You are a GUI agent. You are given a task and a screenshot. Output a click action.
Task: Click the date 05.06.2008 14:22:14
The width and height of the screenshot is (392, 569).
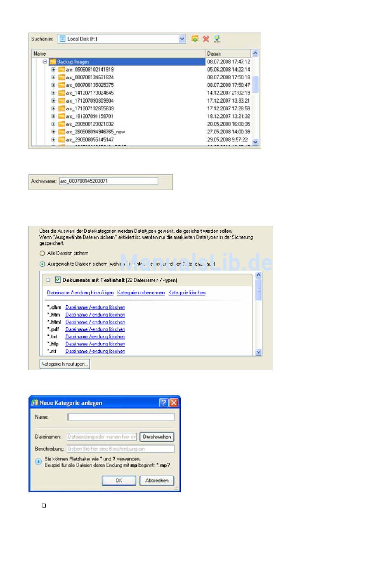229,70
